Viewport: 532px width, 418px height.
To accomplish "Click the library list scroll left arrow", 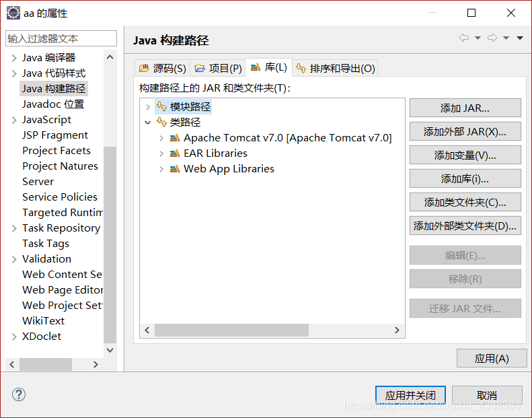I will pyautogui.click(x=147, y=330).
